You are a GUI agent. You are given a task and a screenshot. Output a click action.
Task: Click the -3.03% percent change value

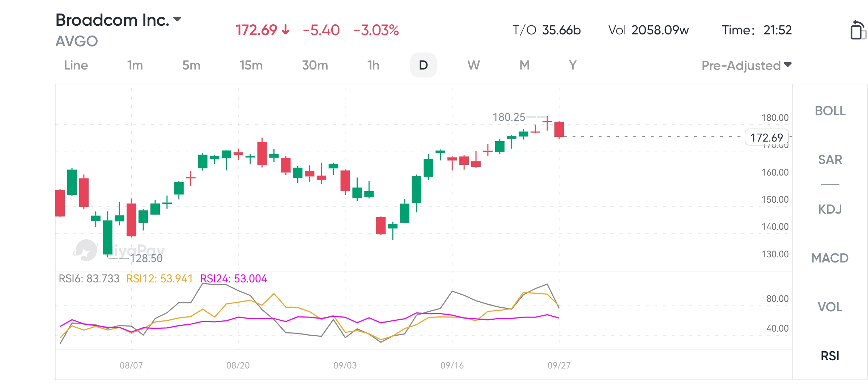(x=376, y=30)
